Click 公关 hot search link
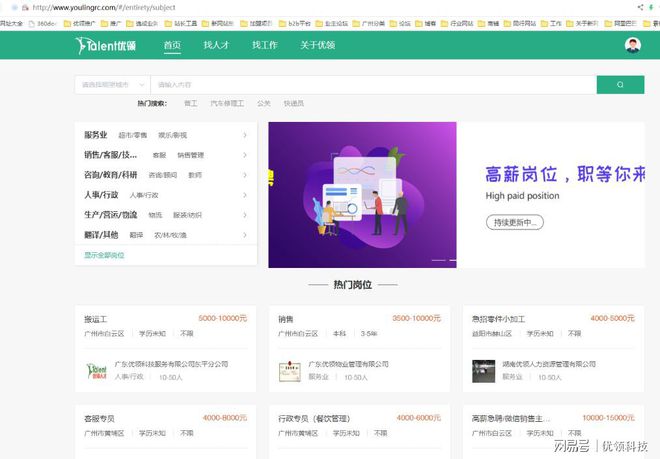The image size is (660, 459). (x=264, y=103)
